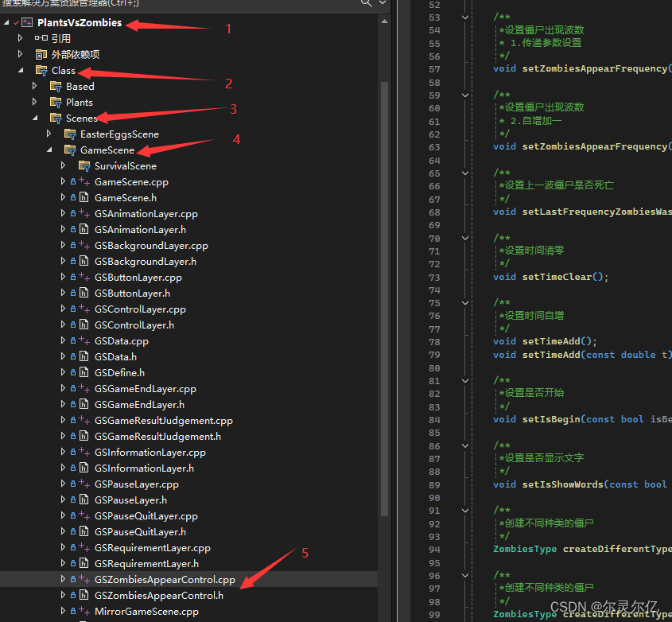Select GSPauseLayer.h

pos(130,500)
